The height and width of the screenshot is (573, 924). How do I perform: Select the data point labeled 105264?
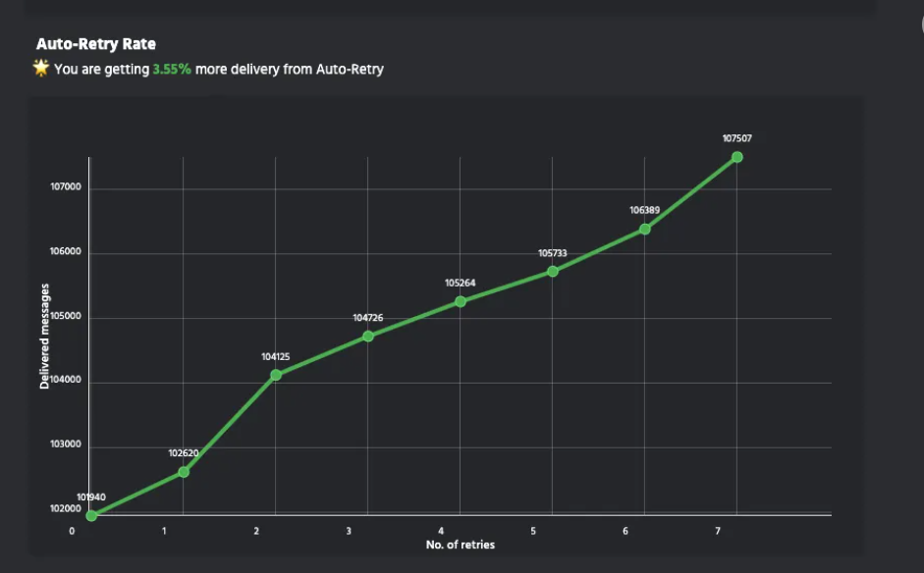pyautogui.click(x=461, y=301)
